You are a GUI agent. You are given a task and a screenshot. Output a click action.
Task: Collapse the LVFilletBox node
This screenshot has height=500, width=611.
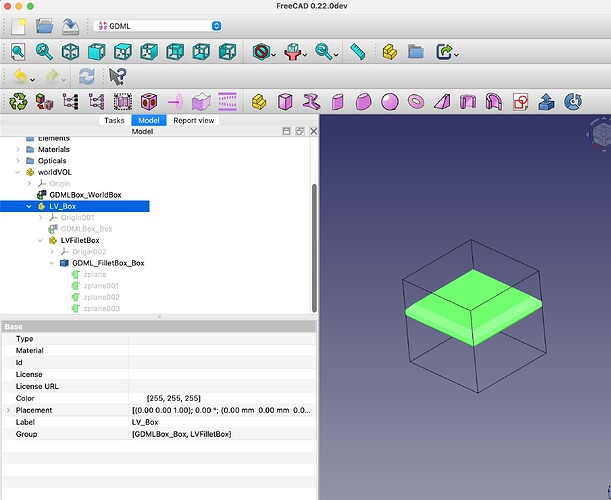click(x=41, y=240)
